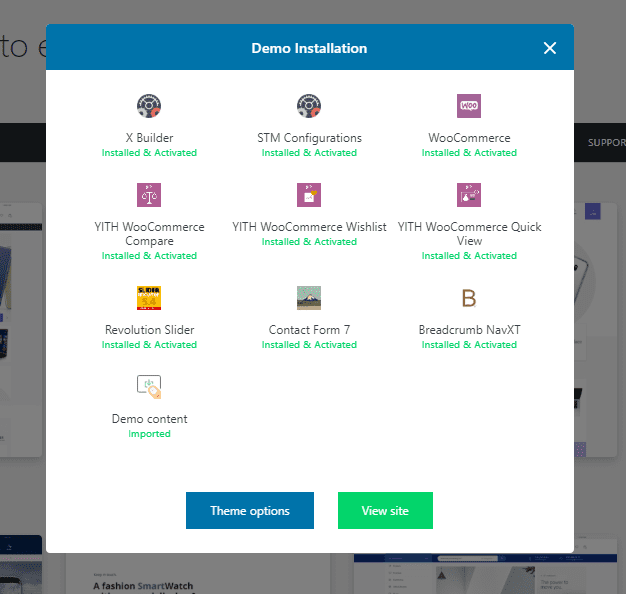Click the Imported status under Demo content

click(x=149, y=434)
